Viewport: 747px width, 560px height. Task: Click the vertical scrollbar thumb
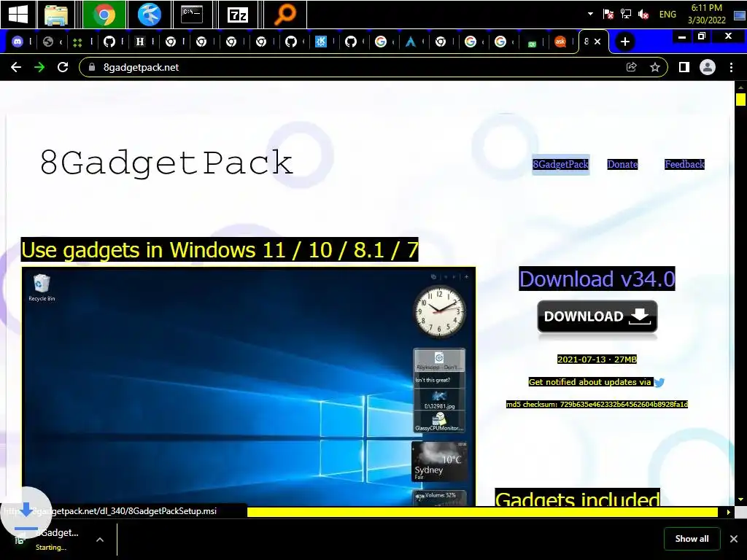click(740, 99)
